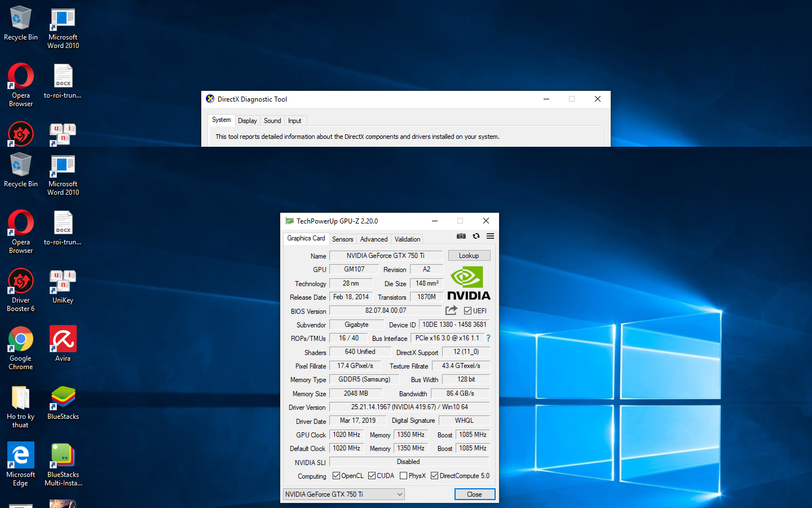The image size is (812, 508).
Task: Click the Bandwidth value 86.4 GB/s
Action: tap(461, 393)
